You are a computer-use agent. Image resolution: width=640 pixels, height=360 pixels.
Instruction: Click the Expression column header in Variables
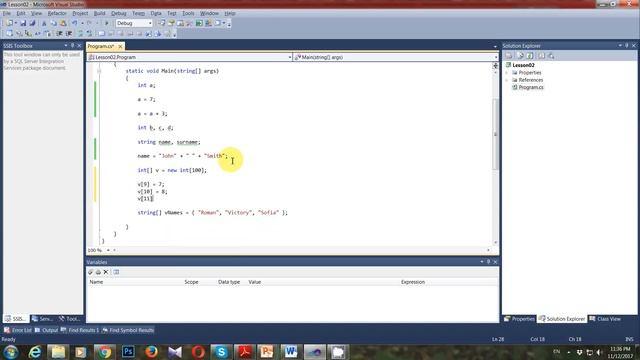413,282
